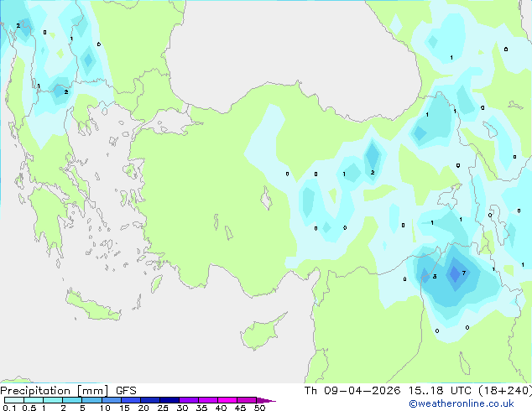
Task: Click the 1–2 mm legend color swatch
Action: pos(53,400)
